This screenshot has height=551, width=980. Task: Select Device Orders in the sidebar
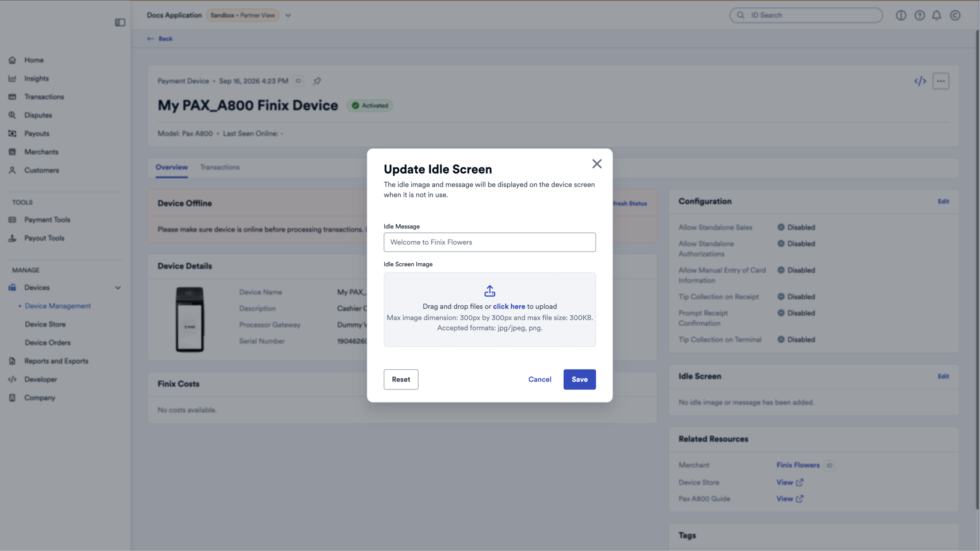[x=48, y=342]
